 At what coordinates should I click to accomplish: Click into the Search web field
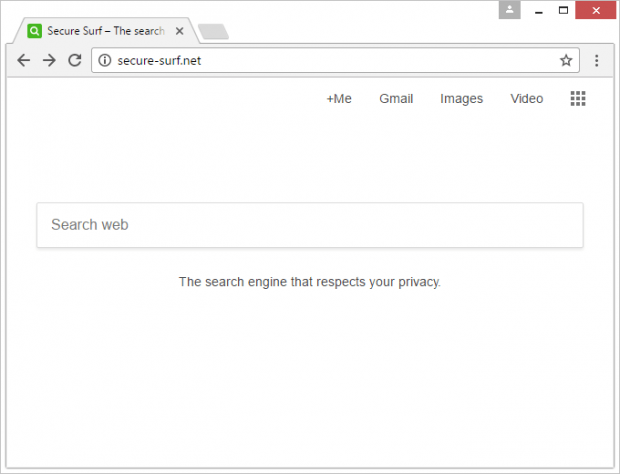[310, 225]
